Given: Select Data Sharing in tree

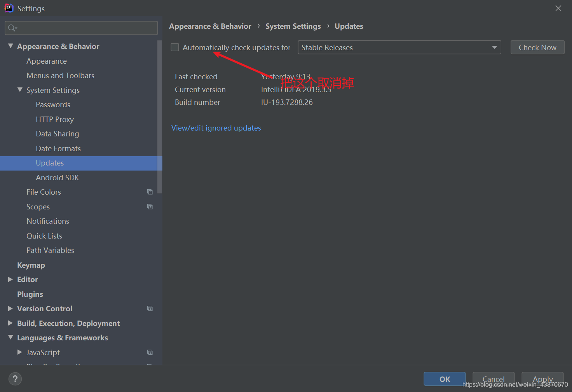Looking at the screenshot, I should [58, 134].
